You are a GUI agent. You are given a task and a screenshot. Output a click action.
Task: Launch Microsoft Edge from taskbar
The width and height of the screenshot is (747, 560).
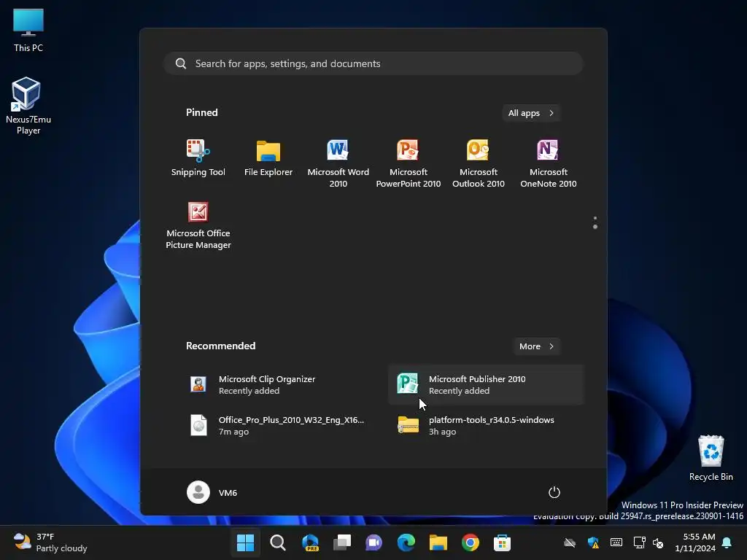click(406, 542)
